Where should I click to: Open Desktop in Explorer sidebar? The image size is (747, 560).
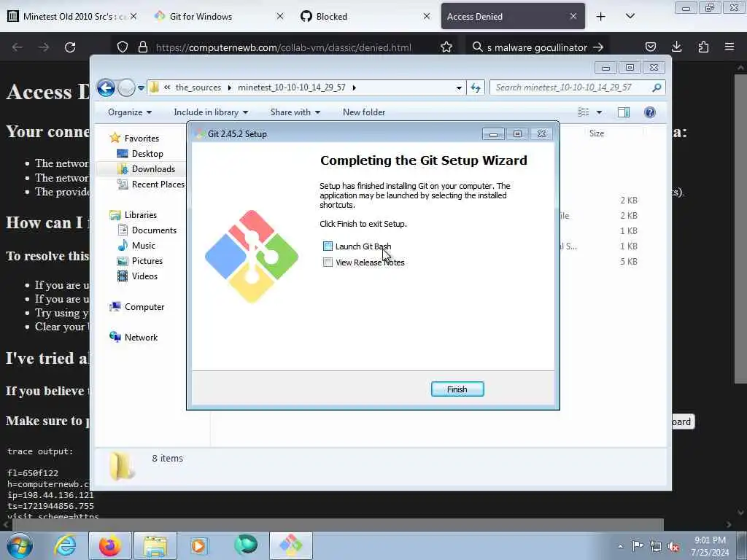(x=147, y=154)
